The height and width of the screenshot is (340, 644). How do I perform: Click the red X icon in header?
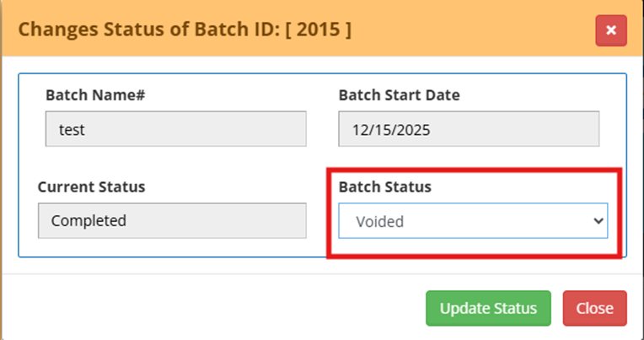pyautogui.click(x=610, y=30)
